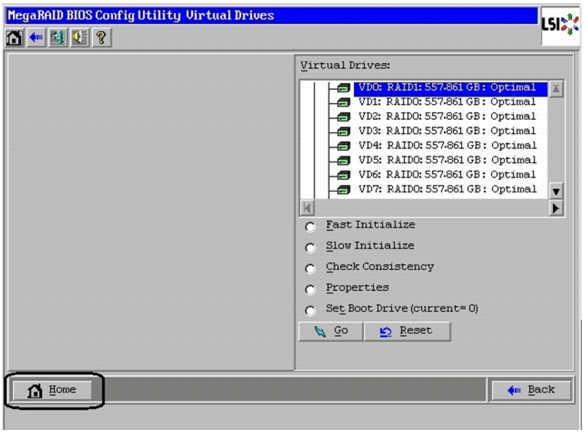Click the LSI logo

click(560, 25)
